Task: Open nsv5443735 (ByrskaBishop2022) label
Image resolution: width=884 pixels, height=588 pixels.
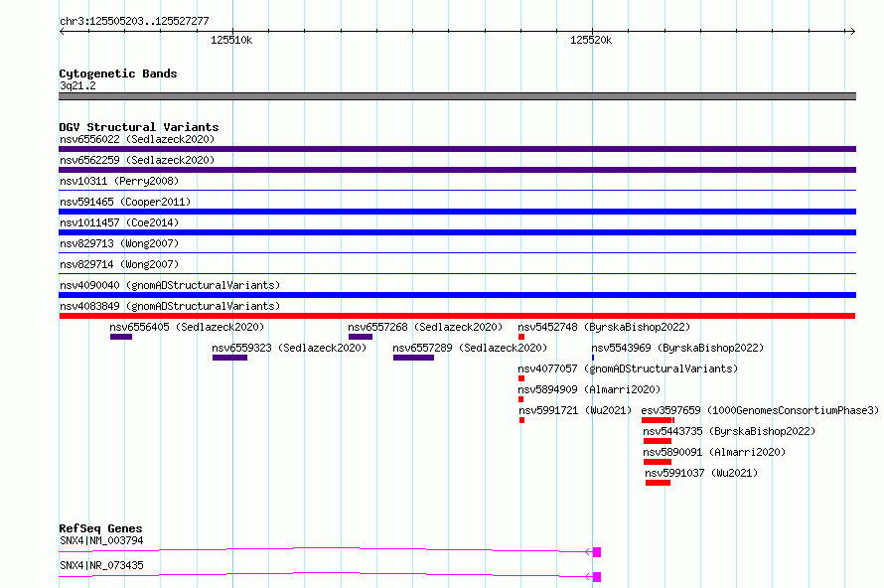Action: click(x=729, y=431)
